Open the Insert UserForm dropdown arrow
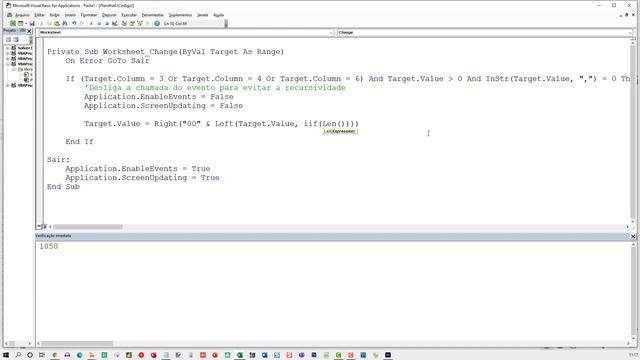The height and width of the screenshot is (360, 640). click(26, 24)
